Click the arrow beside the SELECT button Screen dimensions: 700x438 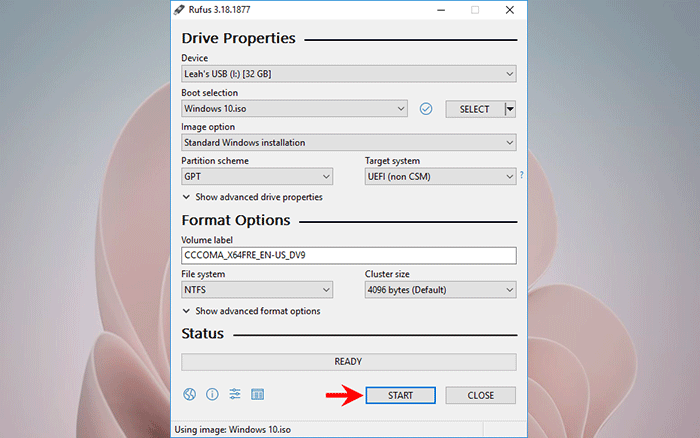click(510, 109)
